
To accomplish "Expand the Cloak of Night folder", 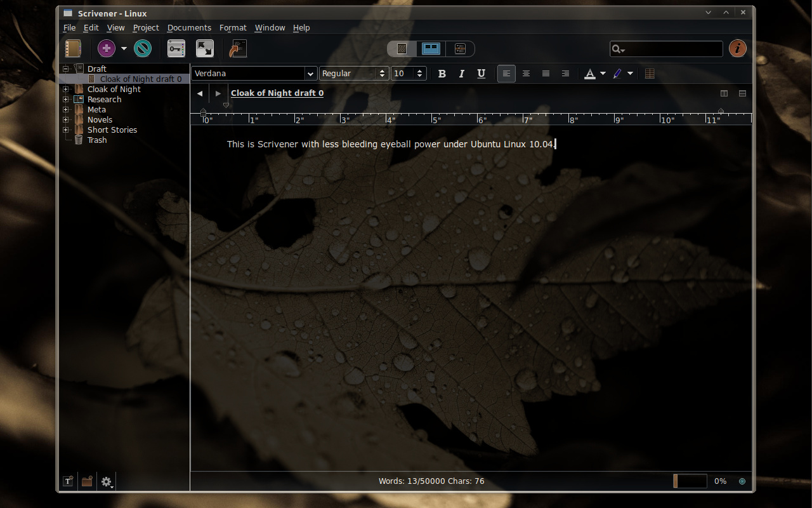I will [x=65, y=89].
